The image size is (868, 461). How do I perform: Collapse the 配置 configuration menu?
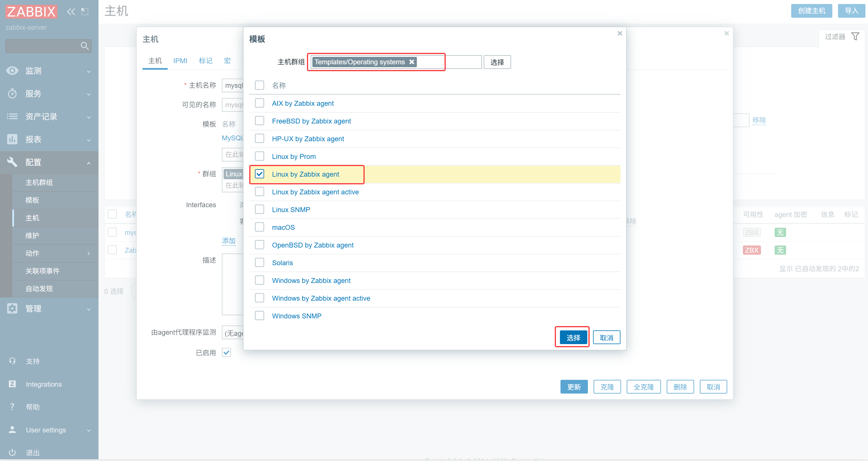[89, 163]
